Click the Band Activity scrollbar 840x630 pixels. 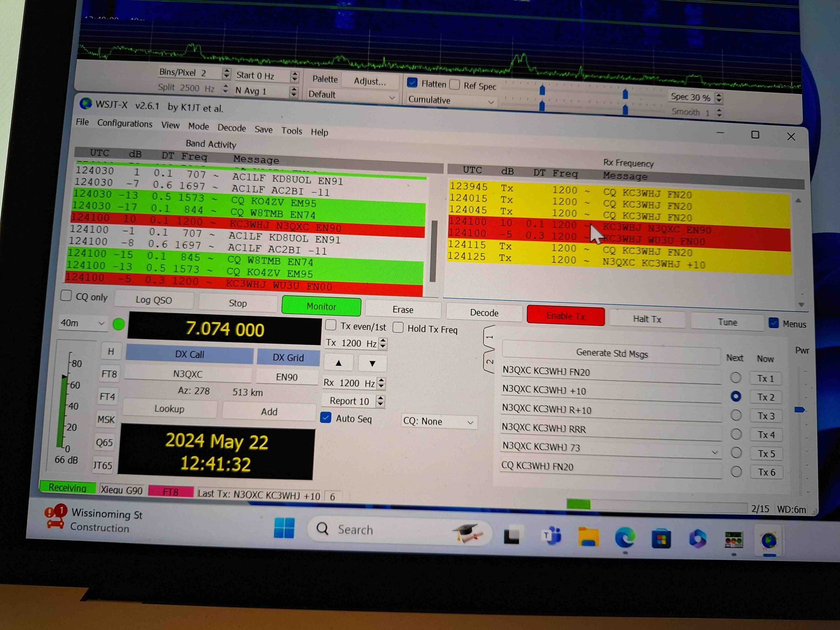click(433, 251)
